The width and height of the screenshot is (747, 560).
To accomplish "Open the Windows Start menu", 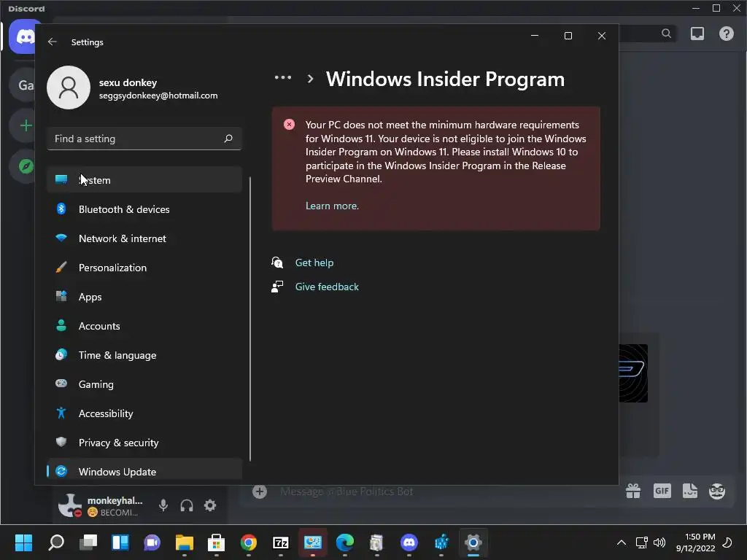I will pos(24,542).
